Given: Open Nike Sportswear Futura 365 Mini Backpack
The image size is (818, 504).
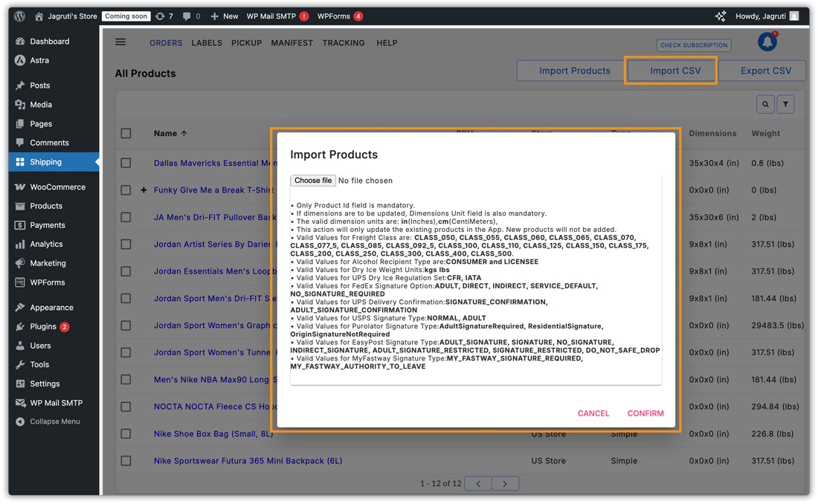Looking at the screenshot, I should [x=248, y=461].
